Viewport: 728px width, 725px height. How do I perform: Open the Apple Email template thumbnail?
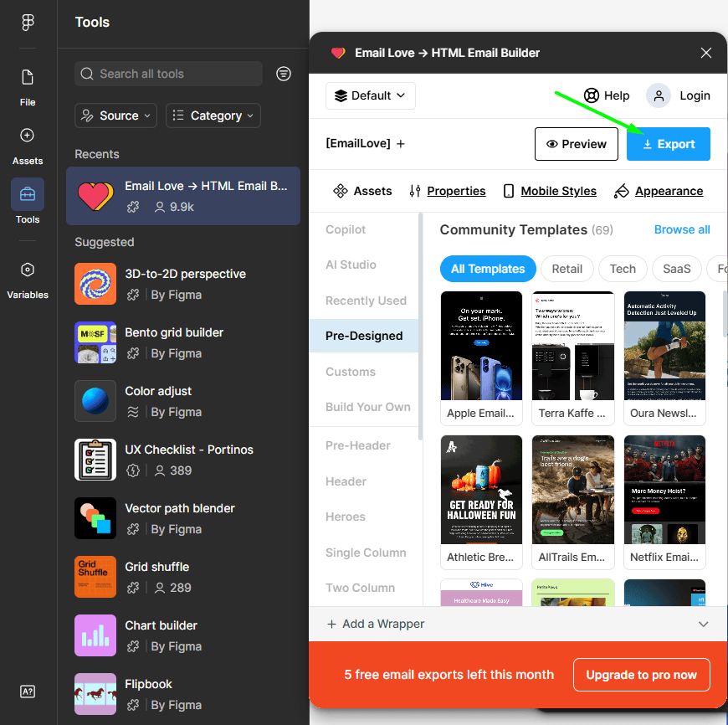point(481,346)
